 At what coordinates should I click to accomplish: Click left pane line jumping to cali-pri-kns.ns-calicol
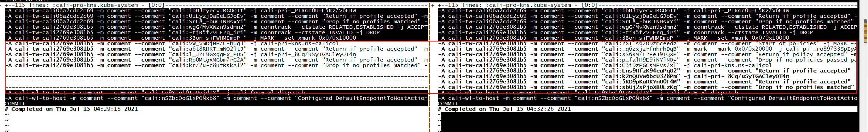217,43
